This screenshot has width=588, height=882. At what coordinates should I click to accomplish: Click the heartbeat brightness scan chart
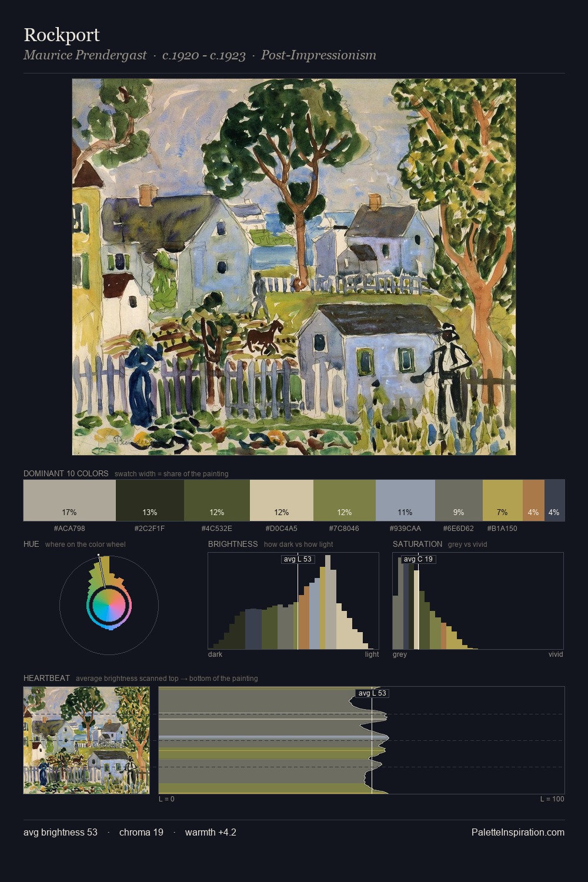362,740
